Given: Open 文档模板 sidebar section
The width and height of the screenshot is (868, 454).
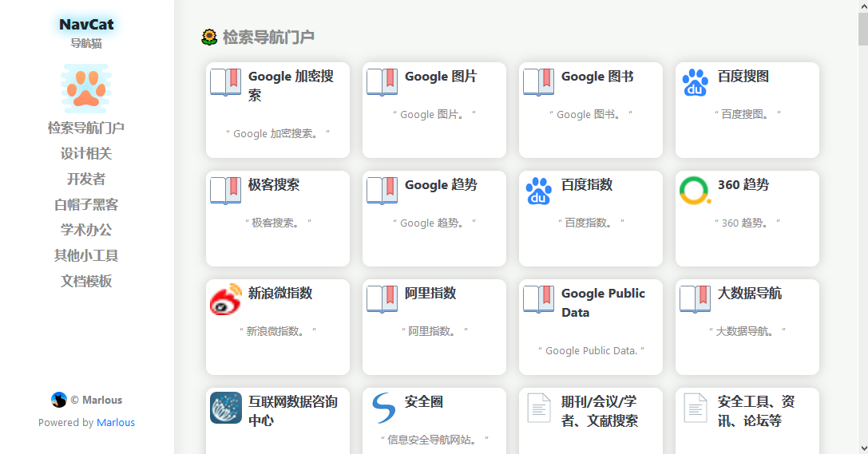Looking at the screenshot, I should tap(86, 281).
